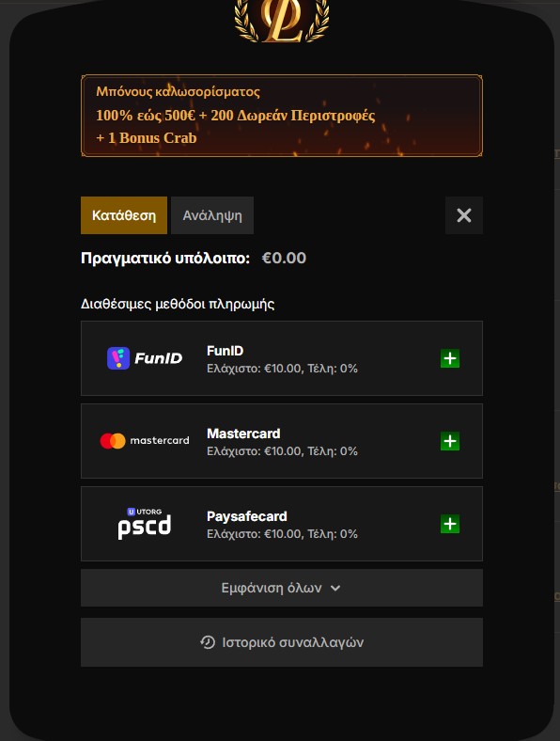Select the FunID payment method name
This screenshot has width=560, height=741.
click(x=226, y=351)
